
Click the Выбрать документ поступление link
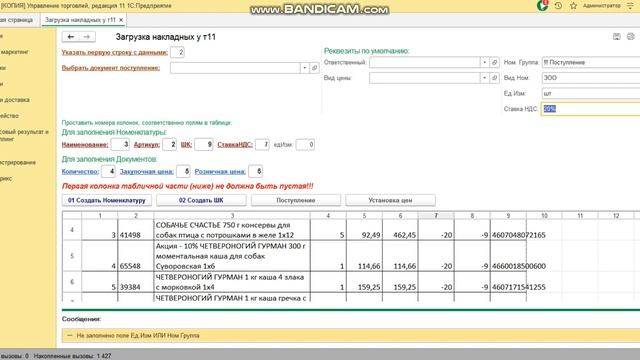pos(111,68)
